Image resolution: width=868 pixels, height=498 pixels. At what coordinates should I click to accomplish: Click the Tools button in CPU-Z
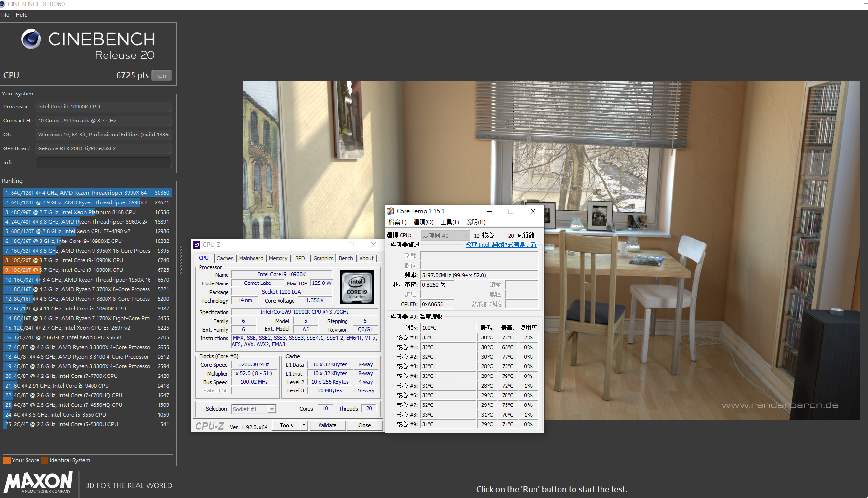click(x=286, y=425)
